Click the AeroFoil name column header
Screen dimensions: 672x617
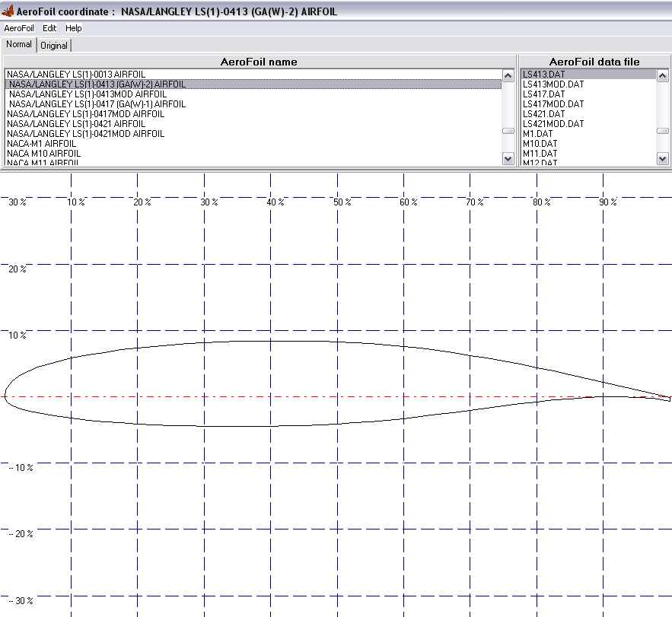tap(259, 62)
